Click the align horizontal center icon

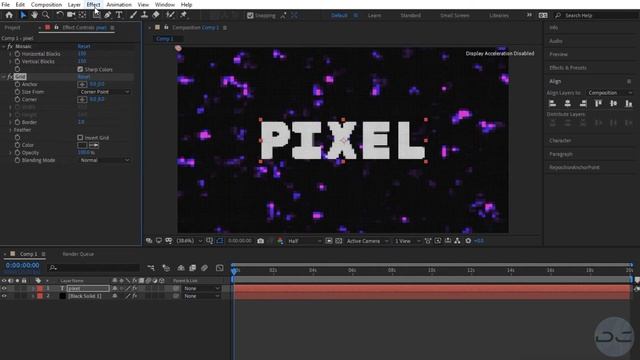(568, 104)
